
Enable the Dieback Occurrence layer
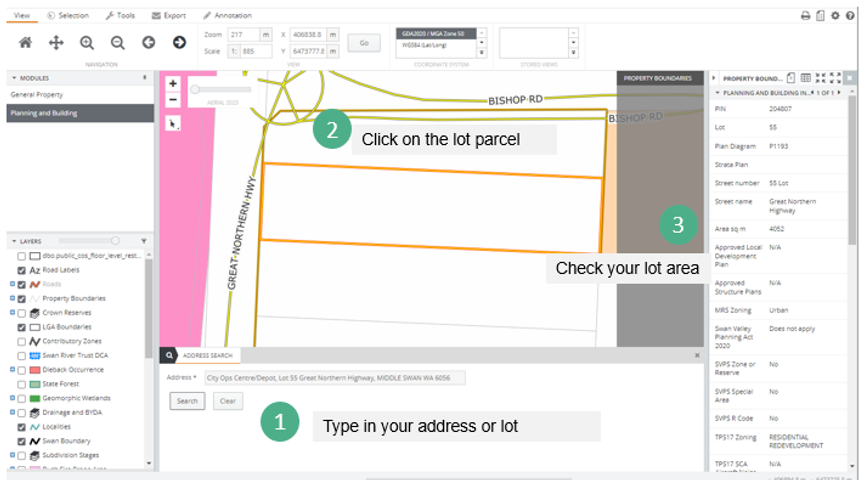[22, 369]
